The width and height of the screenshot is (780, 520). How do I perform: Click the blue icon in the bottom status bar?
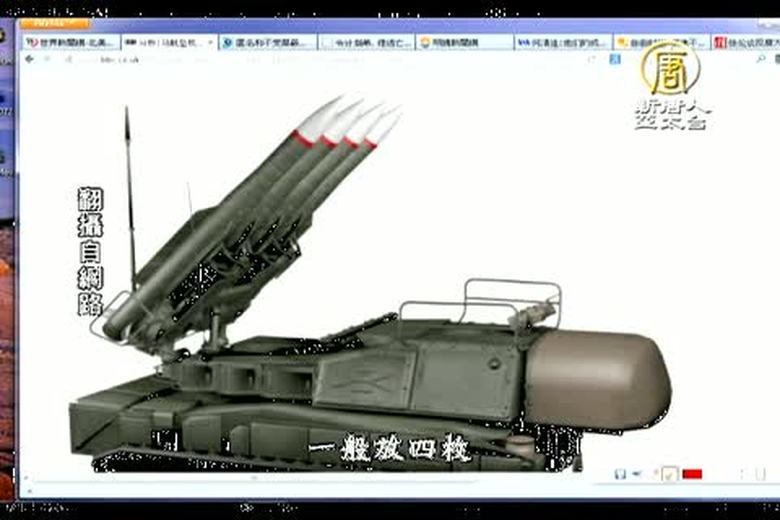click(x=620, y=474)
